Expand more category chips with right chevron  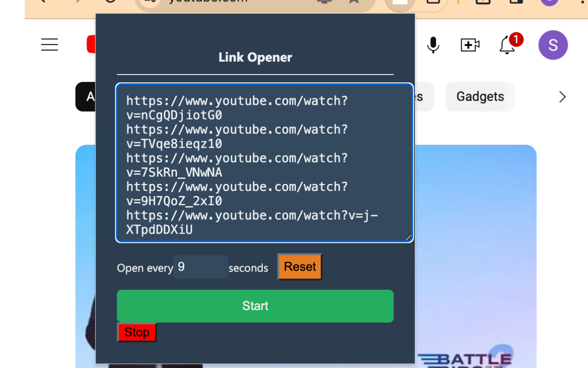[x=562, y=97]
